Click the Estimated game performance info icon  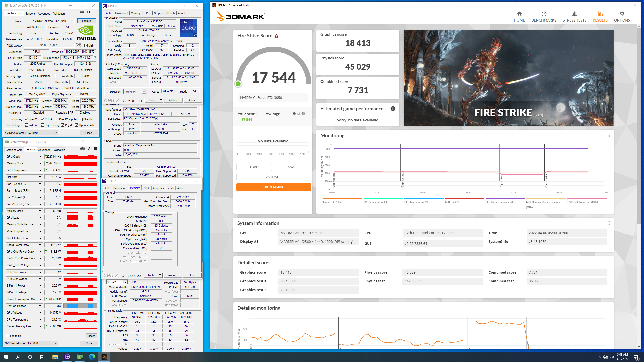click(x=393, y=109)
